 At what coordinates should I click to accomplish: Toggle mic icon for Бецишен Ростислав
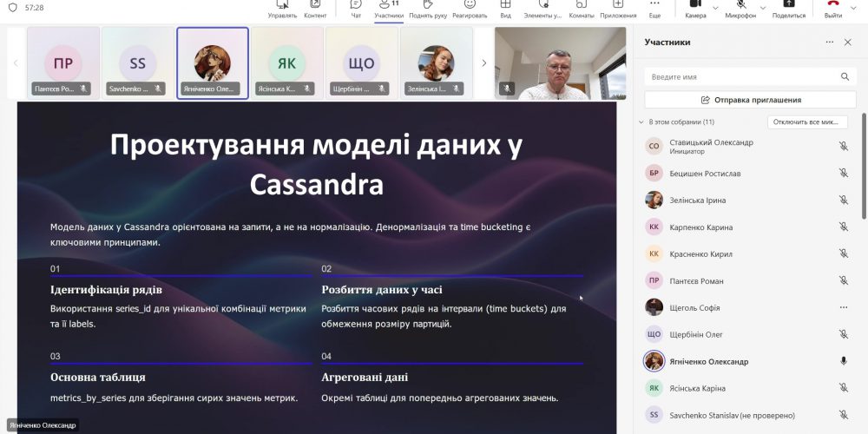click(x=843, y=174)
